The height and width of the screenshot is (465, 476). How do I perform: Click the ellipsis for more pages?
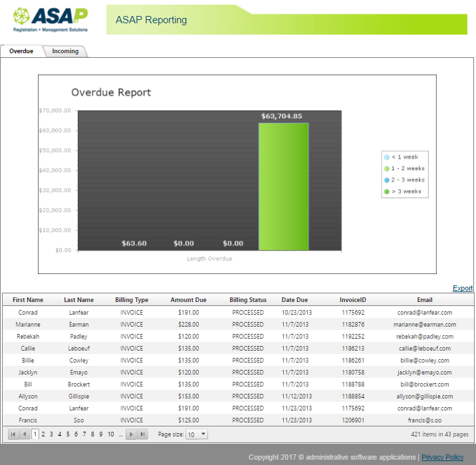[120, 434]
